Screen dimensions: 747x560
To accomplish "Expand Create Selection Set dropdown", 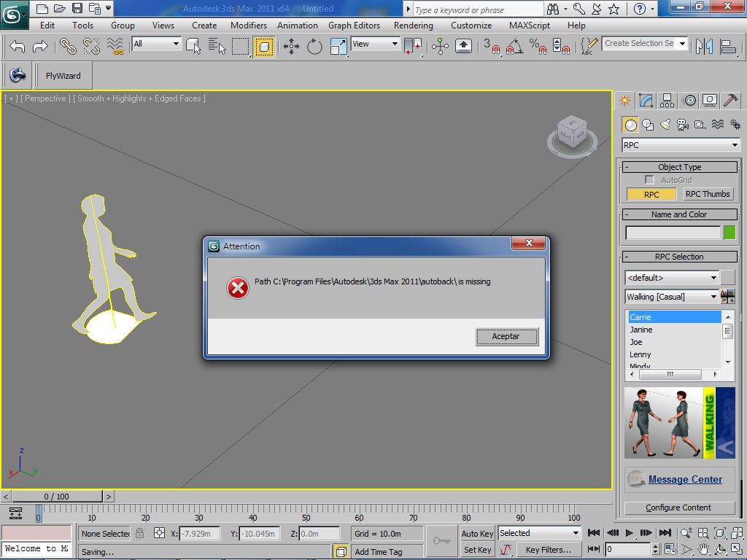I will click(683, 43).
